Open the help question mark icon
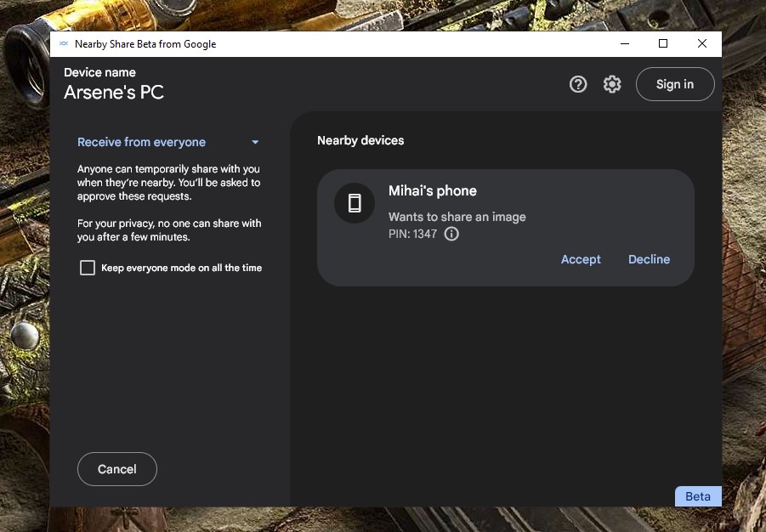766x532 pixels. coord(578,84)
